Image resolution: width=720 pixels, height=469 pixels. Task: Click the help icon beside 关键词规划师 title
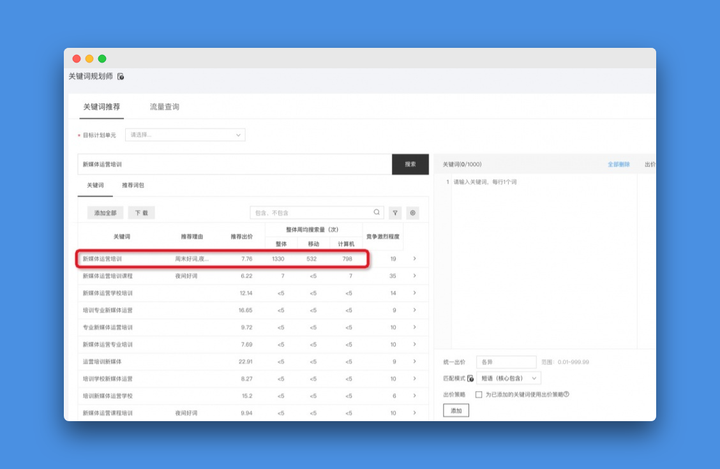[121, 77]
